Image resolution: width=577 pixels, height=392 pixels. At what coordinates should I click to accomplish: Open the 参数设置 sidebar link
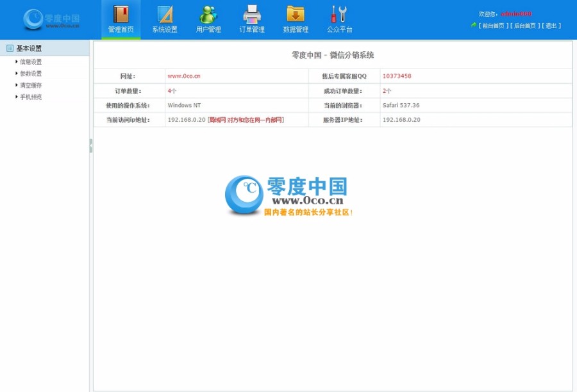pos(31,74)
